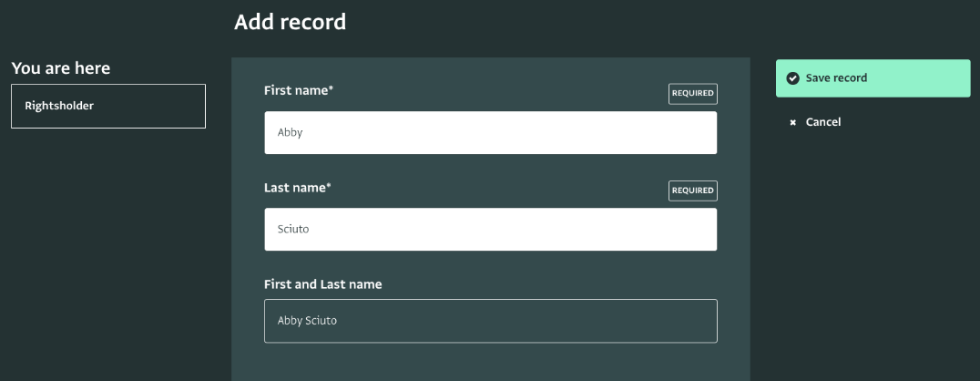Click the Last name field label
The image size is (980, 381).
tap(294, 187)
